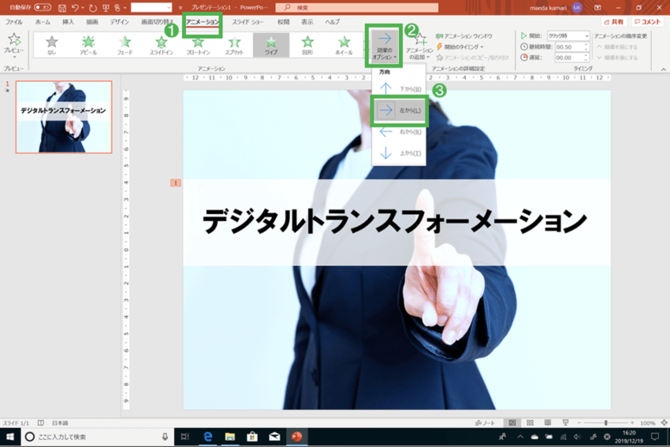Click the 継続時間 field showing 00.50
This screenshot has height=447, width=670.
point(572,47)
